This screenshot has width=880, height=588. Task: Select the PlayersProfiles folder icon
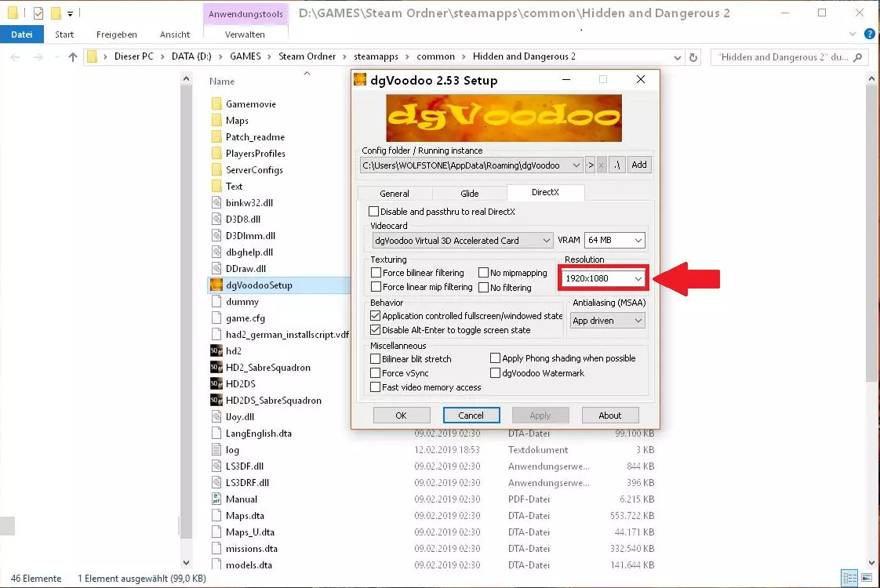(216, 153)
